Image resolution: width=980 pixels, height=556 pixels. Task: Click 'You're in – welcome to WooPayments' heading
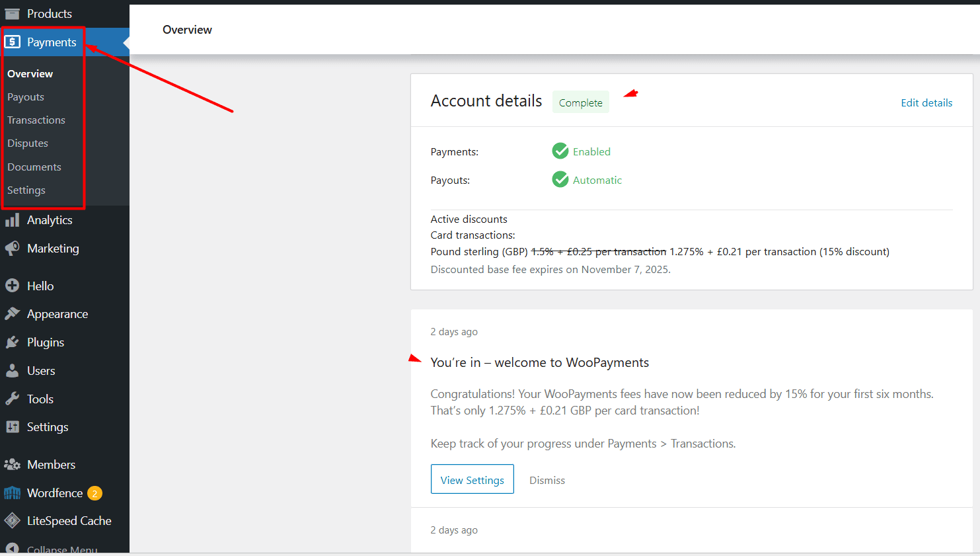tap(540, 362)
